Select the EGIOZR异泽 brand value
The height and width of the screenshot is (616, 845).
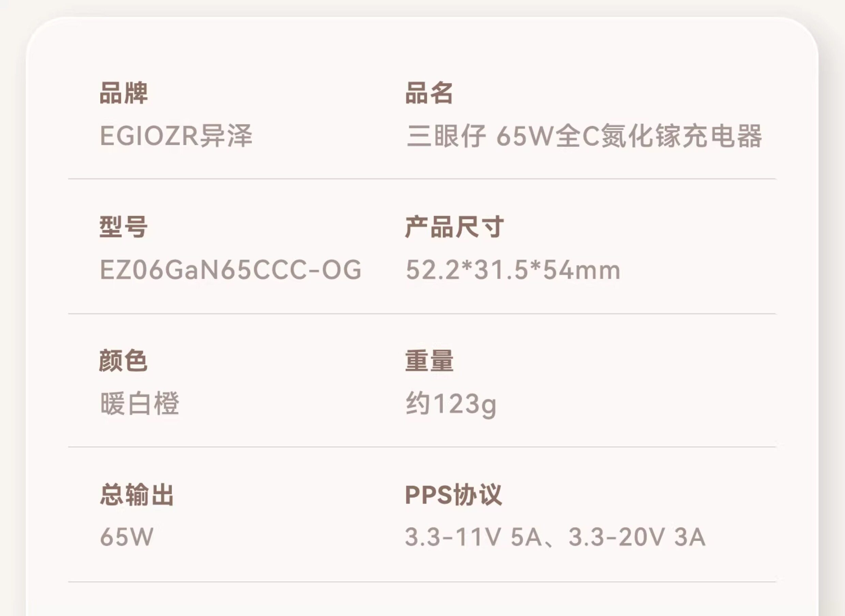[176, 136]
